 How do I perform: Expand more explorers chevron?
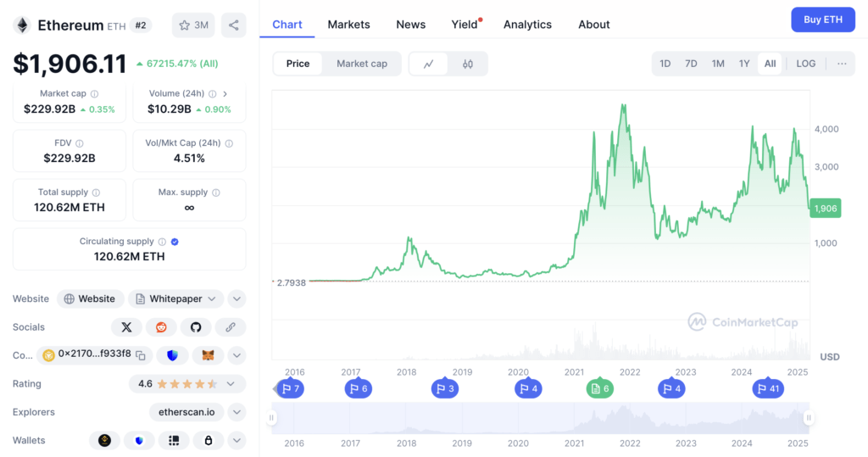[x=237, y=412]
